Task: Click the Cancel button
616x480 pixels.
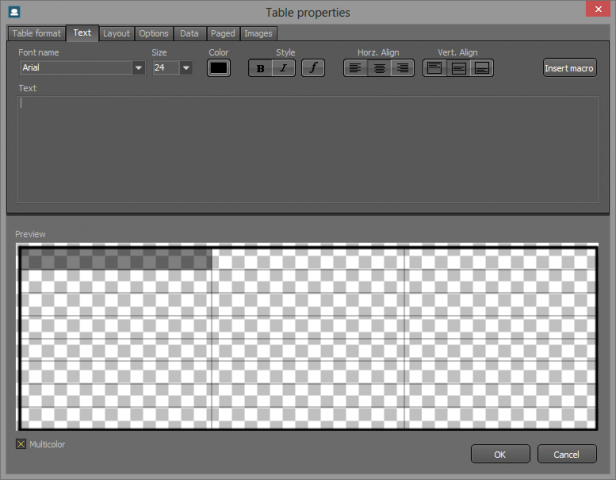Action: point(566,454)
